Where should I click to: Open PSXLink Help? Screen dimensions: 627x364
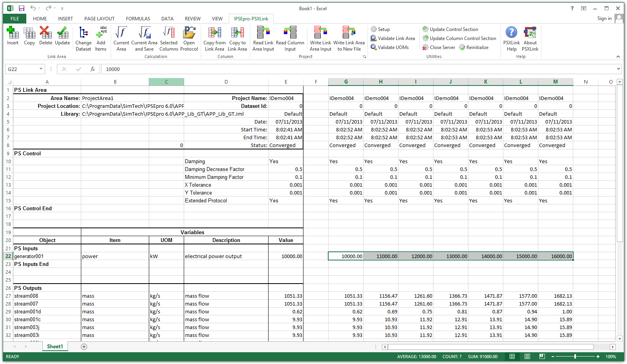click(511, 38)
